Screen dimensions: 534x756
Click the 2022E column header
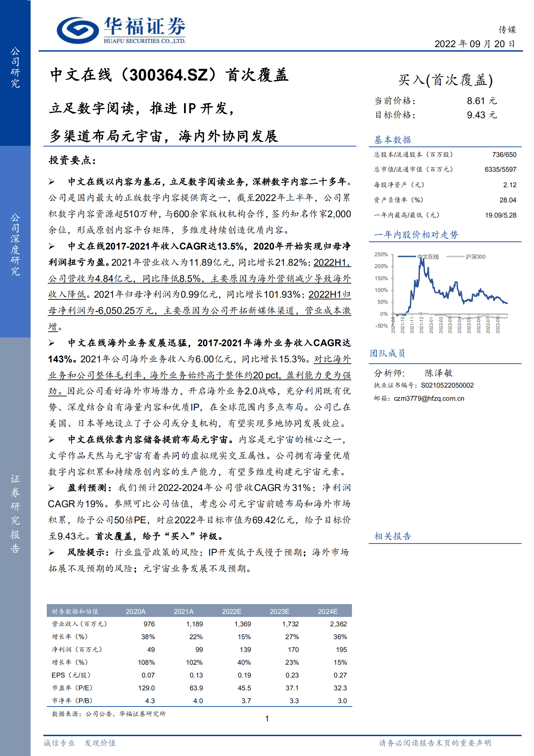point(232,611)
